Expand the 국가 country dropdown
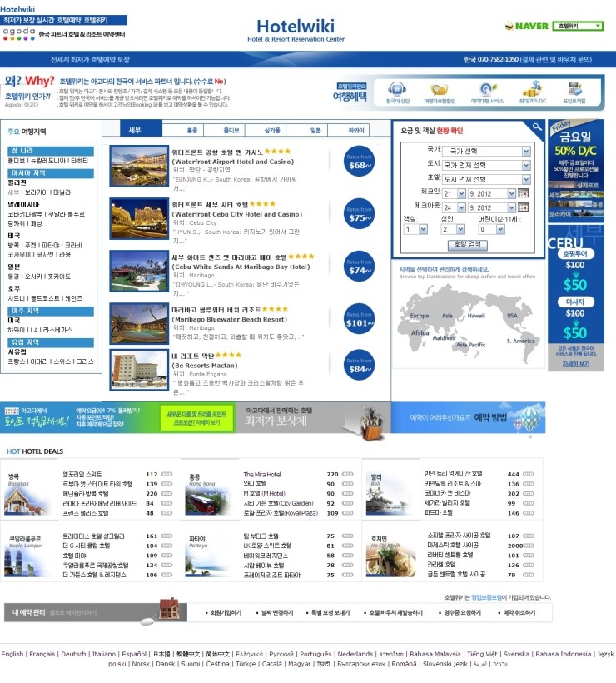 pos(486,151)
